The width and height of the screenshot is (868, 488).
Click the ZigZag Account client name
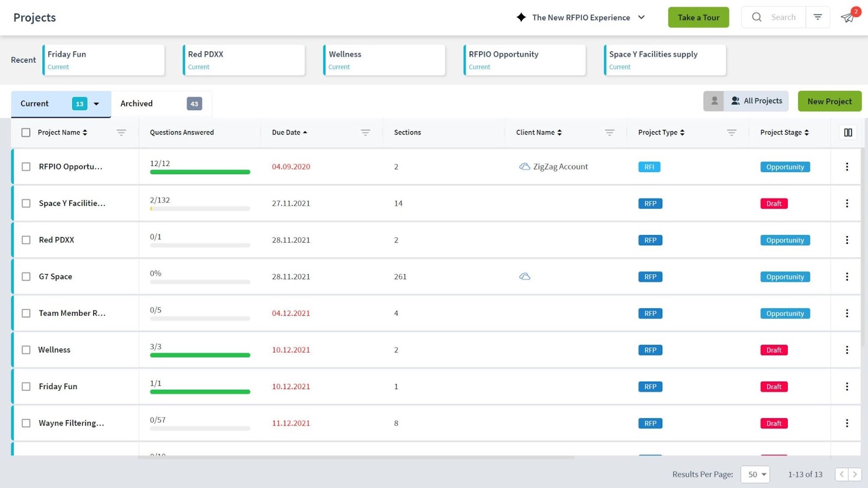pos(560,167)
